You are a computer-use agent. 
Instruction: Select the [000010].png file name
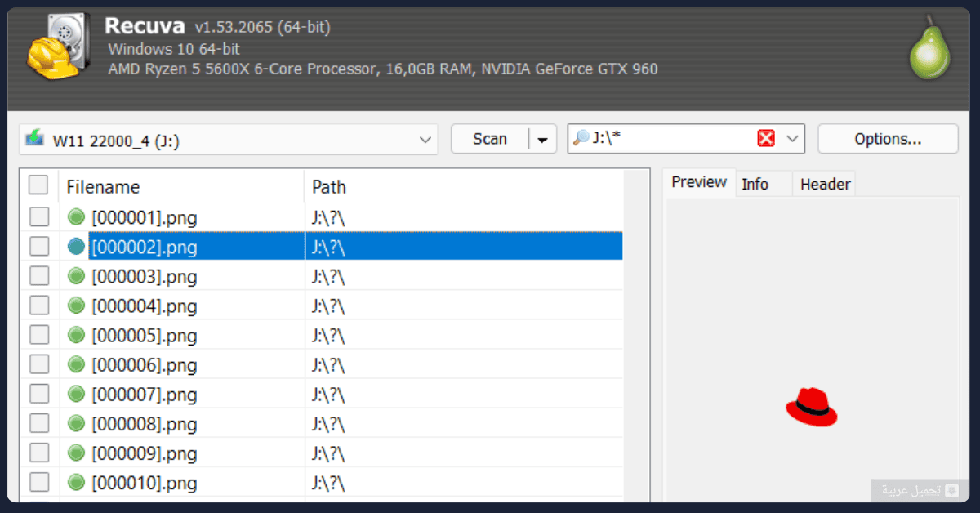click(145, 483)
